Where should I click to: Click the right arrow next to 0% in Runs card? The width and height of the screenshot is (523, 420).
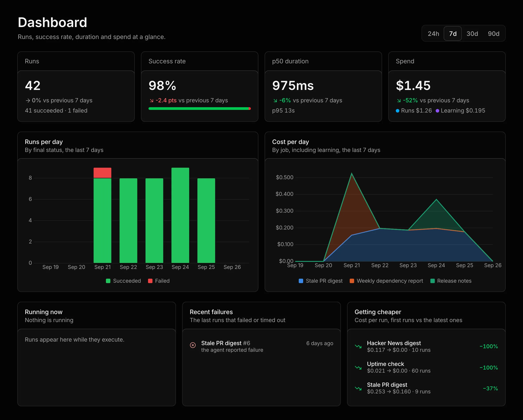28,100
